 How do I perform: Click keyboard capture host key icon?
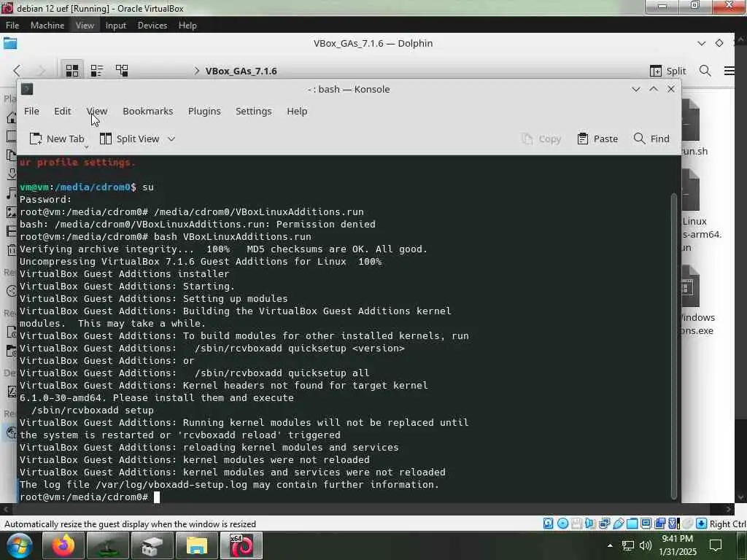click(x=701, y=524)
